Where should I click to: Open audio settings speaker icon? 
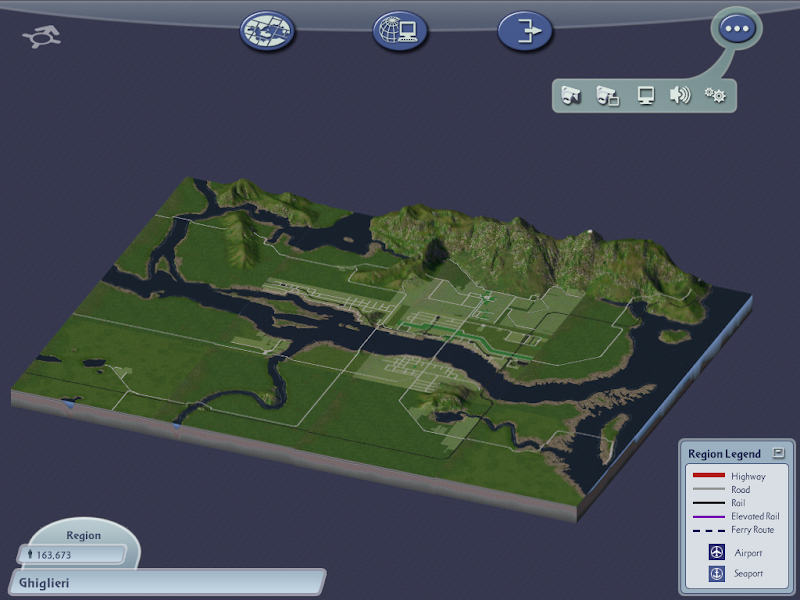pyautogui.click(x=680, y=95)
